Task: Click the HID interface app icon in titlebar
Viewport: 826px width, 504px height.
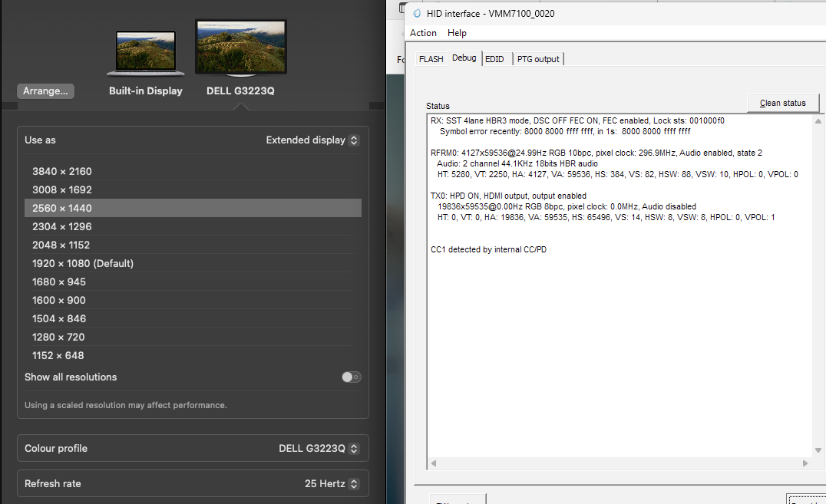Action: coord(415,13)
